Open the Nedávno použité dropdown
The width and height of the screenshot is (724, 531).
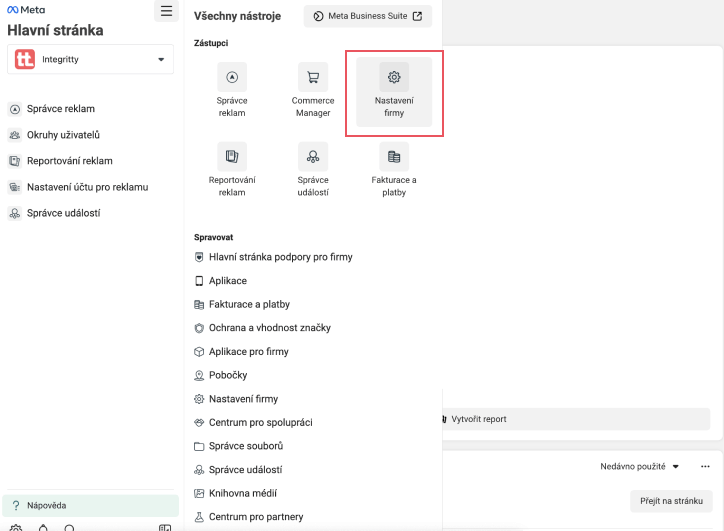[640, 466]
